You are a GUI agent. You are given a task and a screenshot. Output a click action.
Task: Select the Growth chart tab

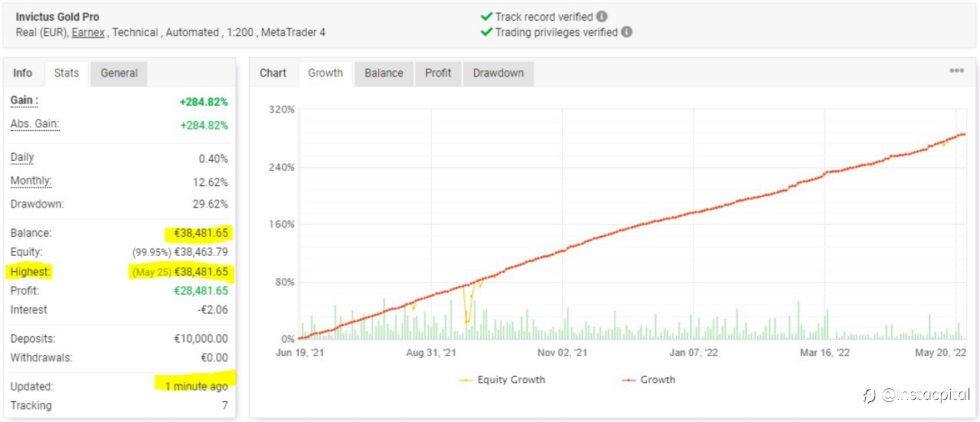[325, 74]
